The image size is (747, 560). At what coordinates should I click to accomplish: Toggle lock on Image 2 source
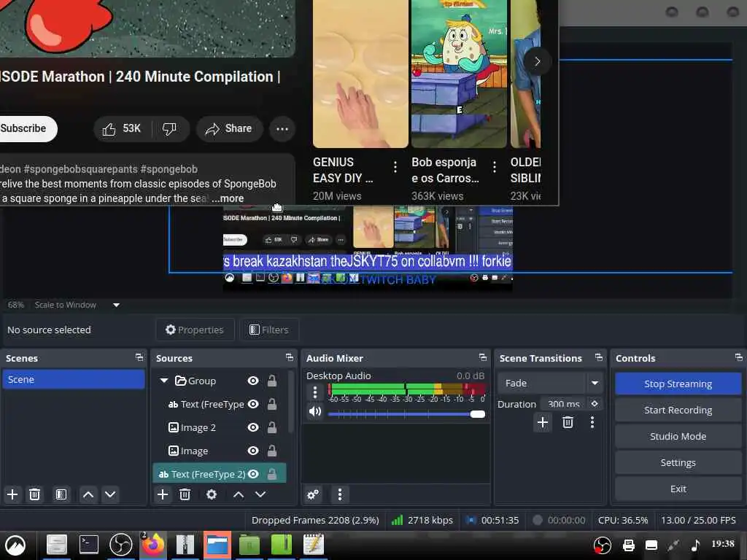click(271, 427)
